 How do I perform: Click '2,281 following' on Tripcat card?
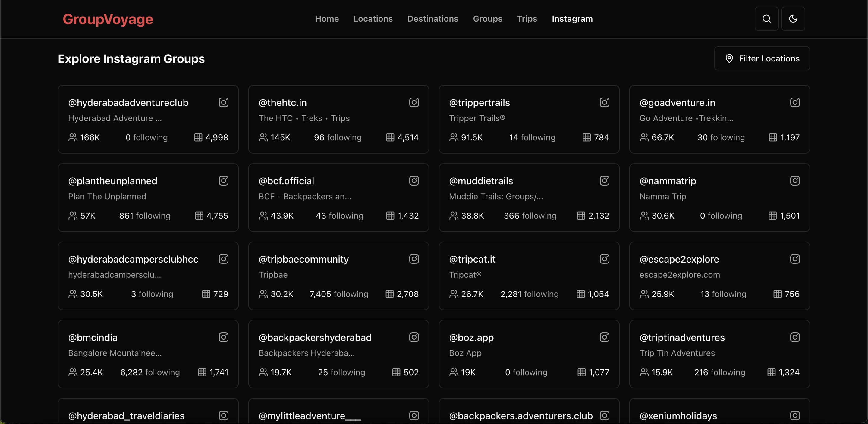529,294
